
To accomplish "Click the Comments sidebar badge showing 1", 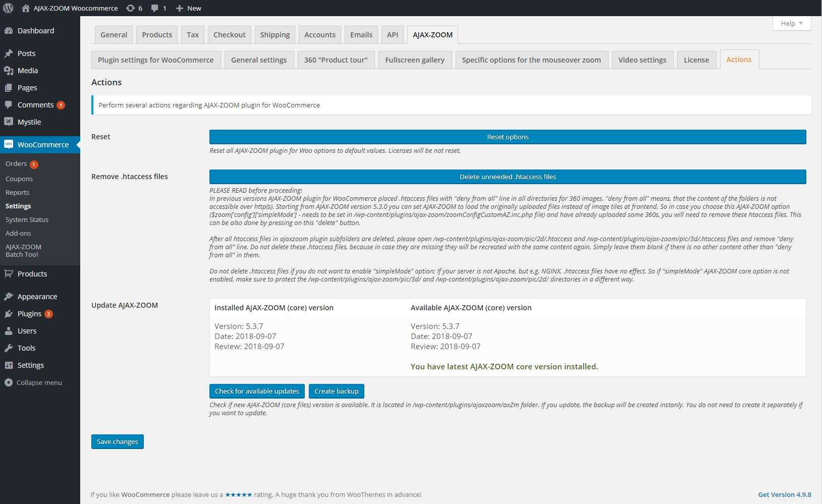I will tap(61, 105).
